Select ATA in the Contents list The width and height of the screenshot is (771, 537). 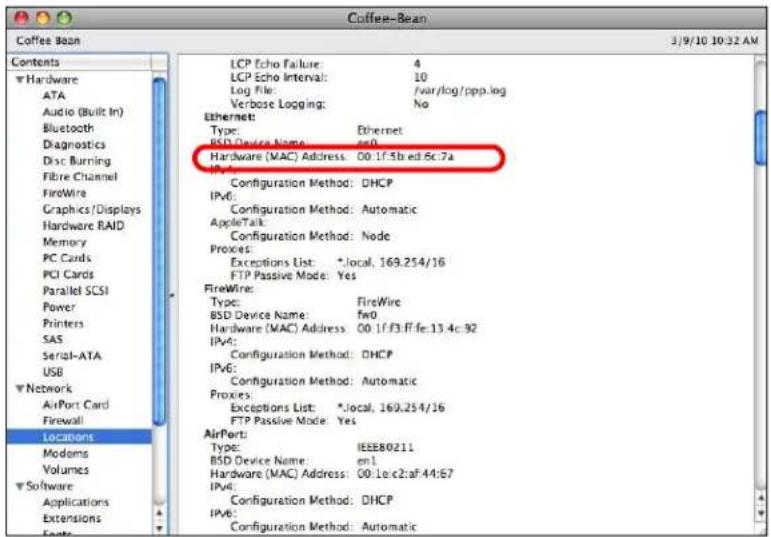pyautogui.click(x=54, y=95)
